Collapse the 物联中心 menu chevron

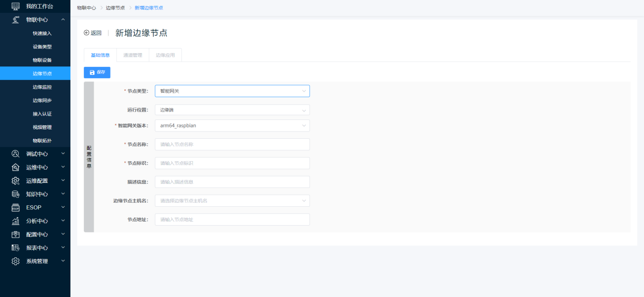click(x=63, y=20)
